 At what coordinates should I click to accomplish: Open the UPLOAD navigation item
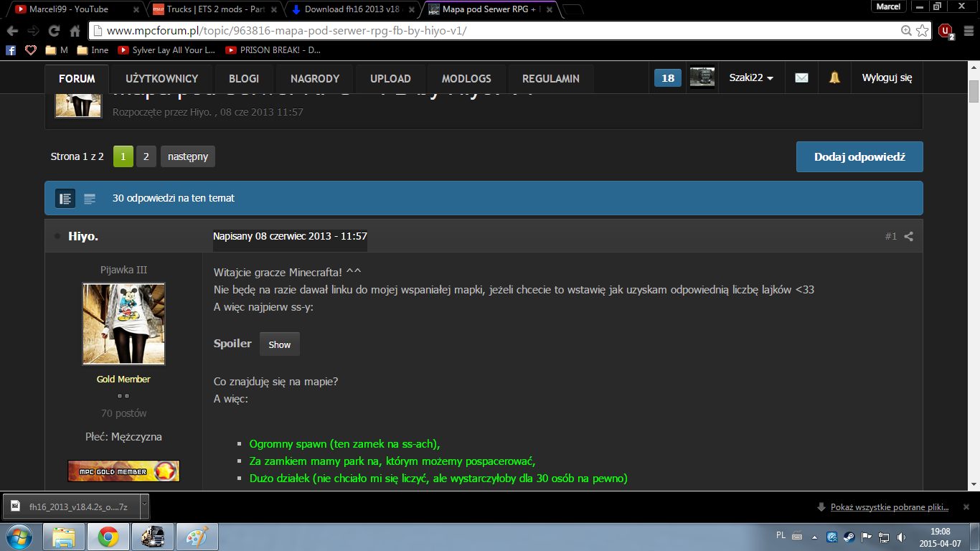[x=390, y=79]
